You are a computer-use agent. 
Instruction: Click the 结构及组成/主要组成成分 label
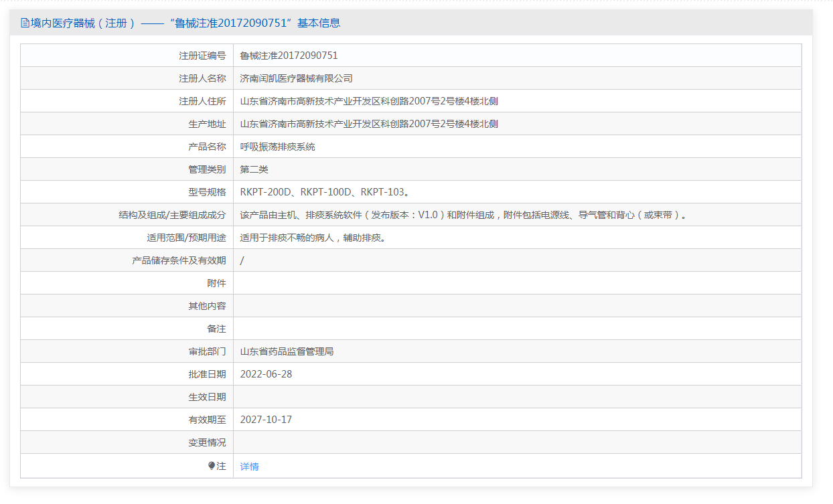pos(173,215)
